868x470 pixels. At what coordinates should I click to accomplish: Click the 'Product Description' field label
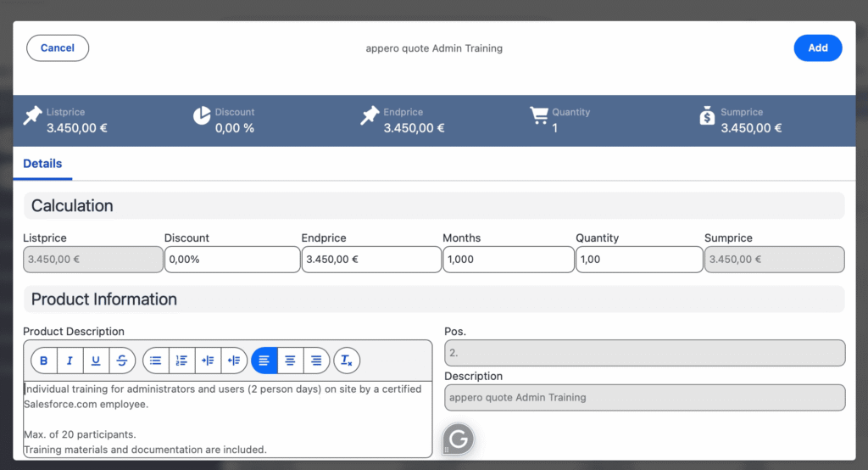point(74,332)
